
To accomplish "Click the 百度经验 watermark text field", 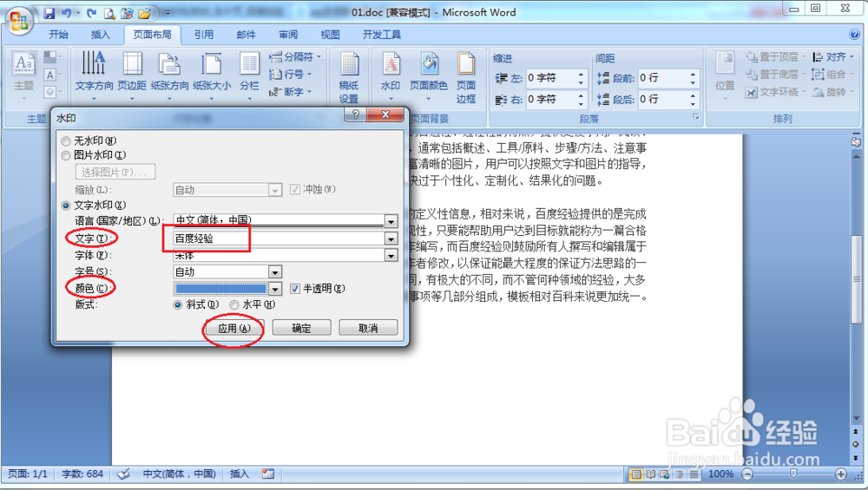I will coord(279,238).
